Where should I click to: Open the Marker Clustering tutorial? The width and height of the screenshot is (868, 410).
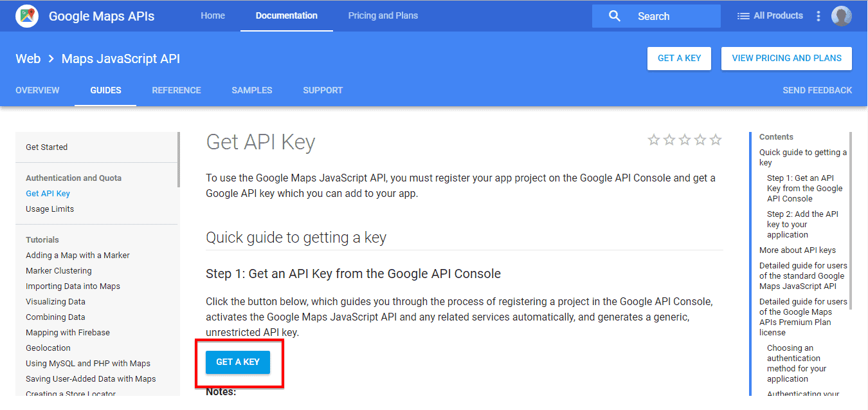pos(59,271)
